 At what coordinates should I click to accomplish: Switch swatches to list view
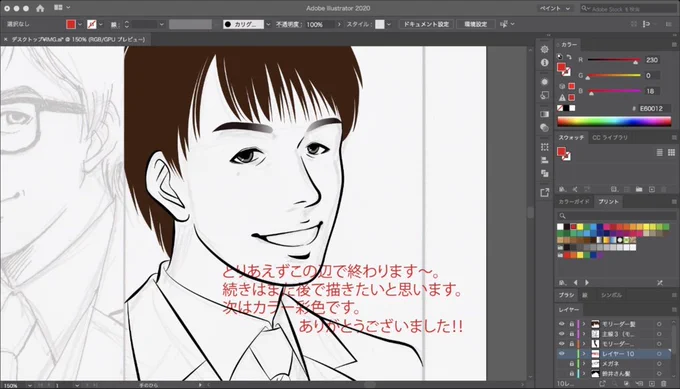point(660,153)
